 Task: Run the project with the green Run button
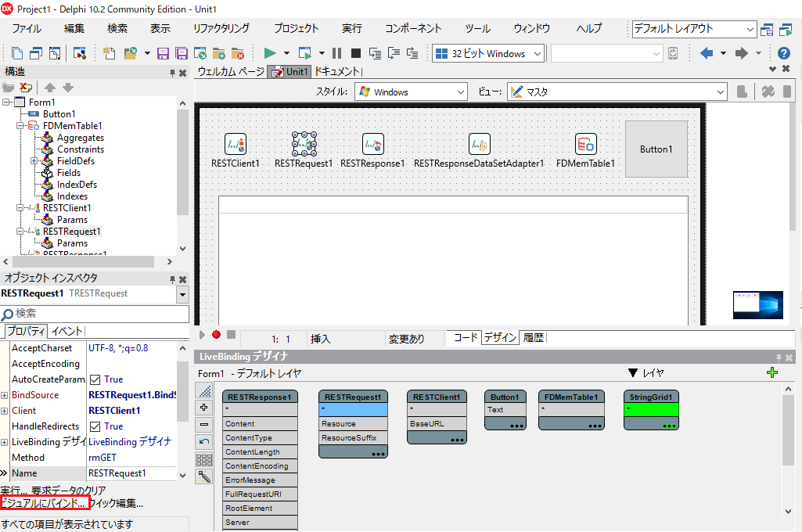pyautogui.click(x=270, y=53)
